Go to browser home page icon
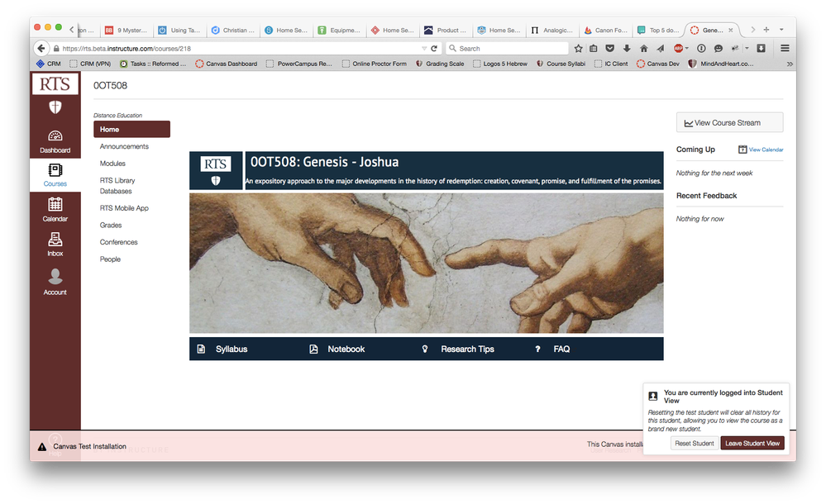 (644, 49)
